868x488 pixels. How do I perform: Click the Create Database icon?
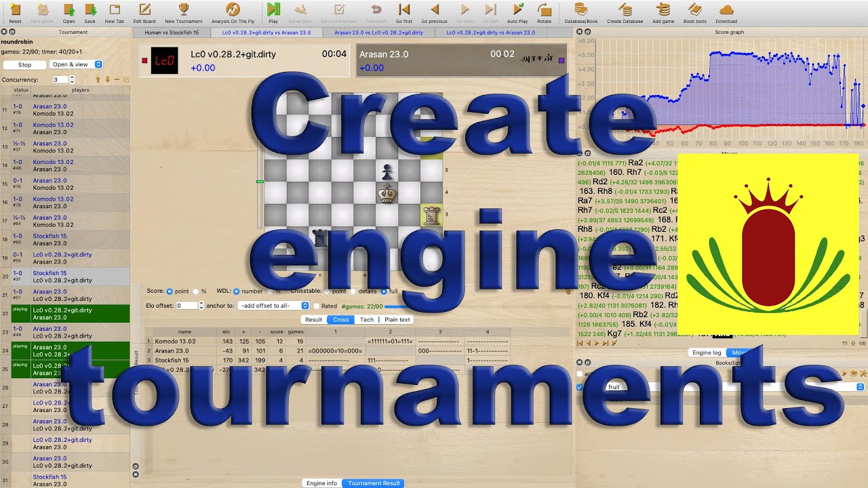click(625, 9)
